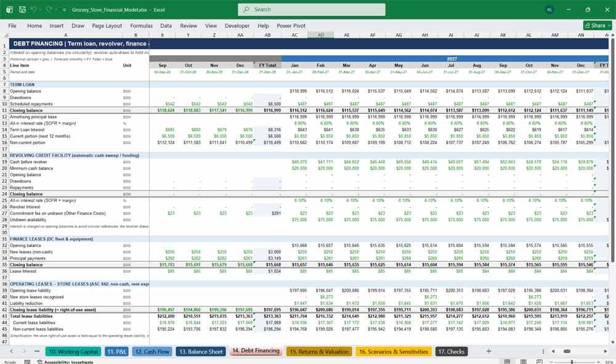
Task: Open Customize Quick Access Toolbar dropdown
Action: (64, 10)
